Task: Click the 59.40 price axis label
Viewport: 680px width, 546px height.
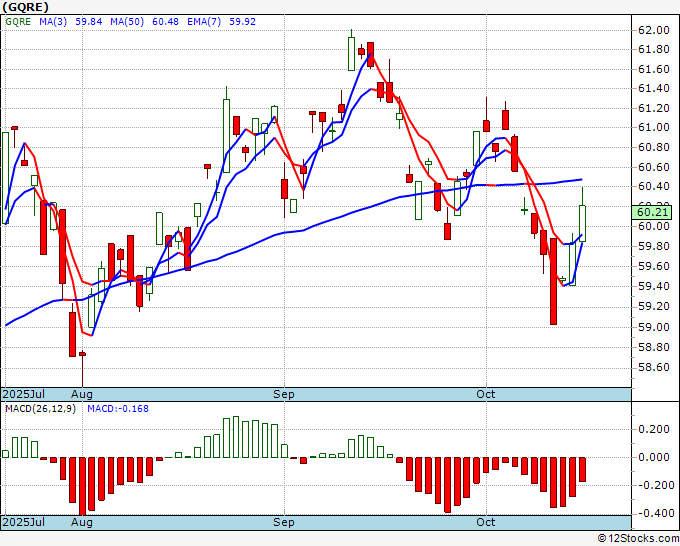Action: click(x=654, y=286)
